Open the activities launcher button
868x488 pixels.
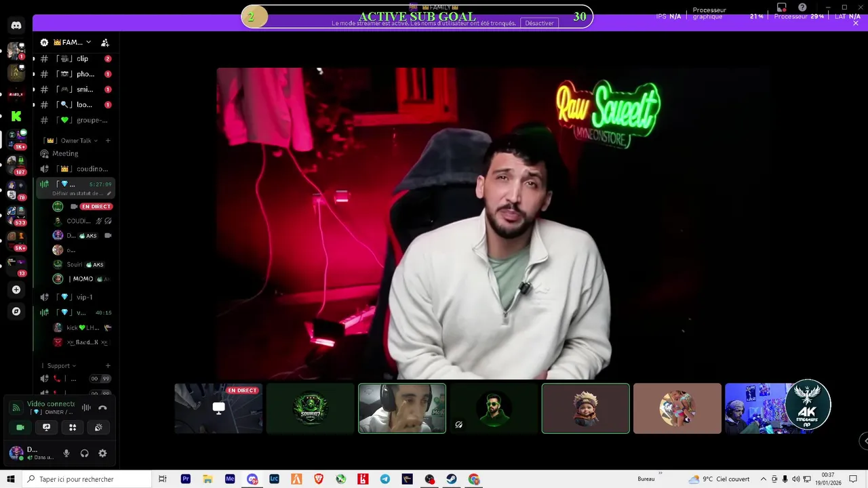point(73,427)
